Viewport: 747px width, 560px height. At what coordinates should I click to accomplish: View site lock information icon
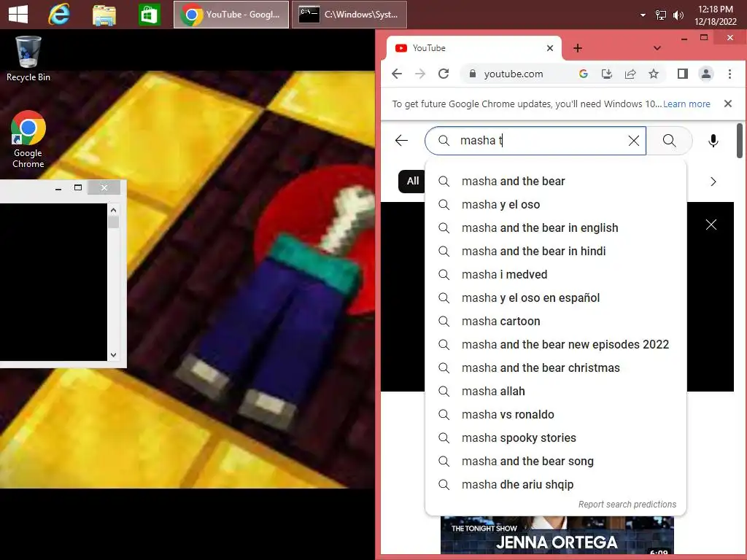pyautogui.click(x=472, y=74)
